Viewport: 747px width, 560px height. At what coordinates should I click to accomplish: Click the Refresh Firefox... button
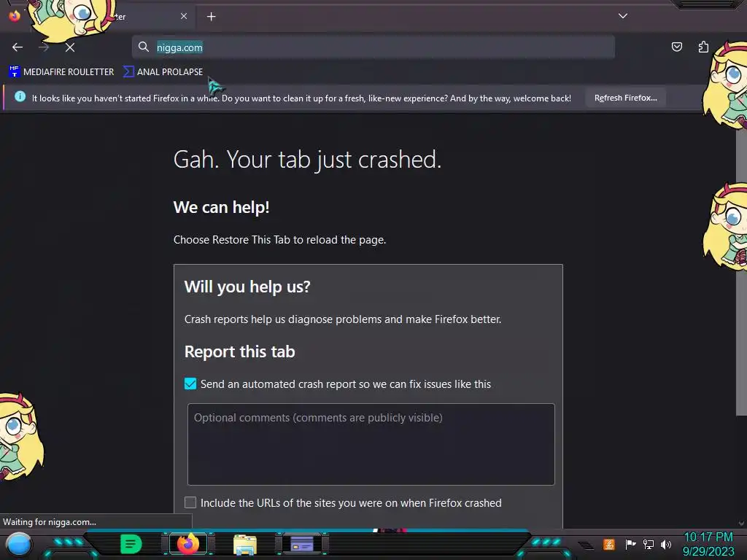pyautogui.click(x=625, y=98)
